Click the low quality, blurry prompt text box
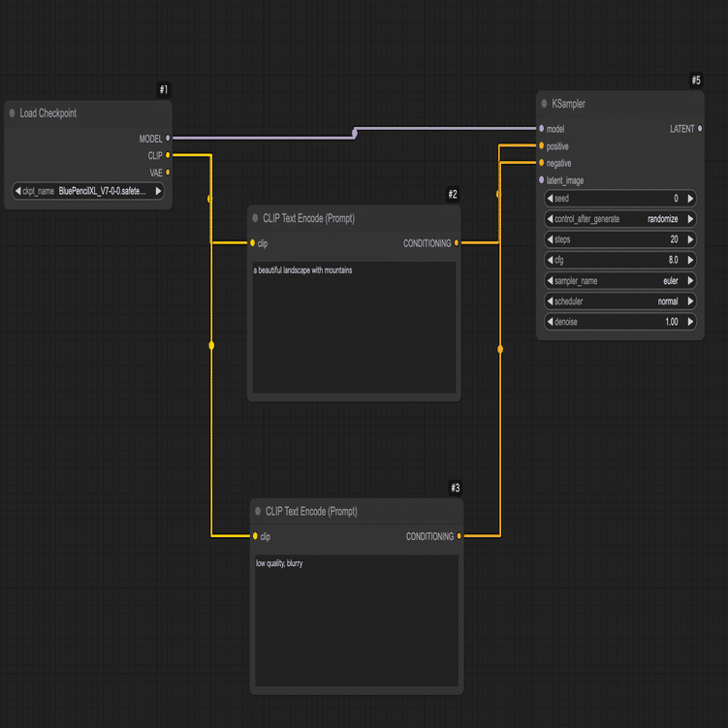This screenshot has width=728, height=728. pyautogui.click(x=357, y=620)
